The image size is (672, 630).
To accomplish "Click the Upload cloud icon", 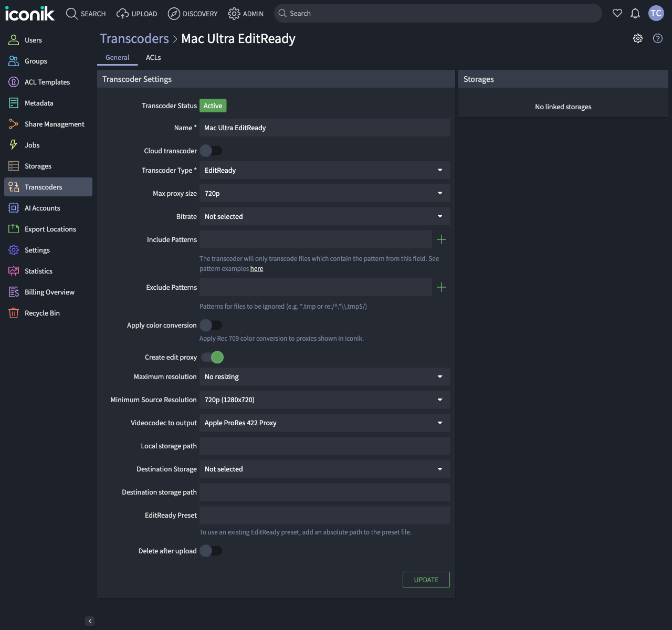I will point(122,14).
